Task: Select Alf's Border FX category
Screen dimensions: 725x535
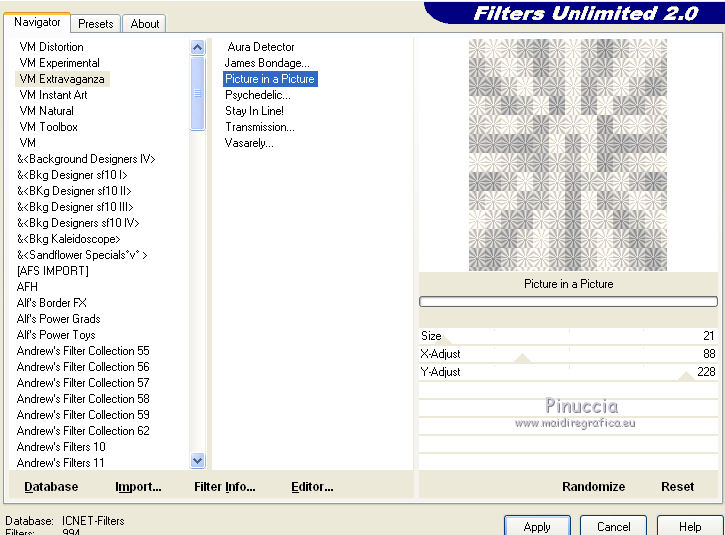Action: click(51, 303)
